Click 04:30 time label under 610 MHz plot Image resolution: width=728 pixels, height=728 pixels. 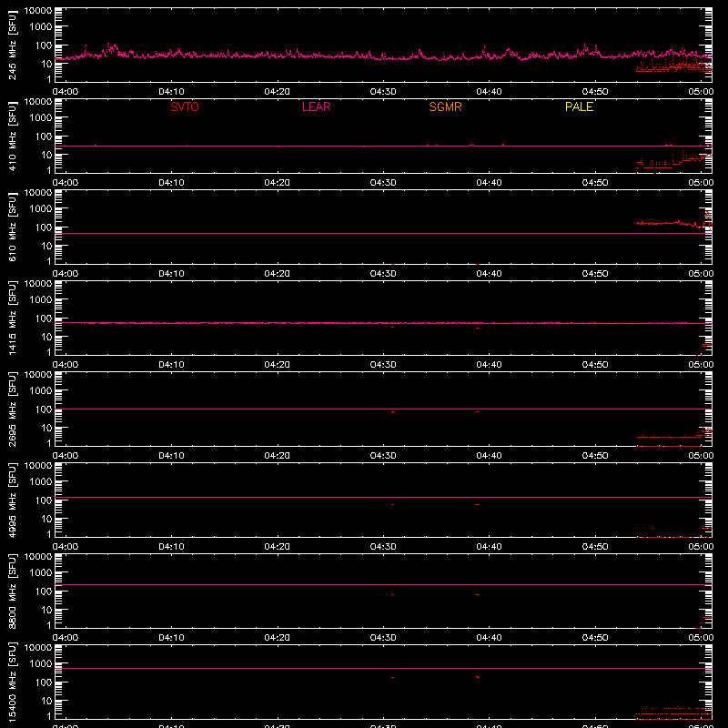tap(383, 274)
